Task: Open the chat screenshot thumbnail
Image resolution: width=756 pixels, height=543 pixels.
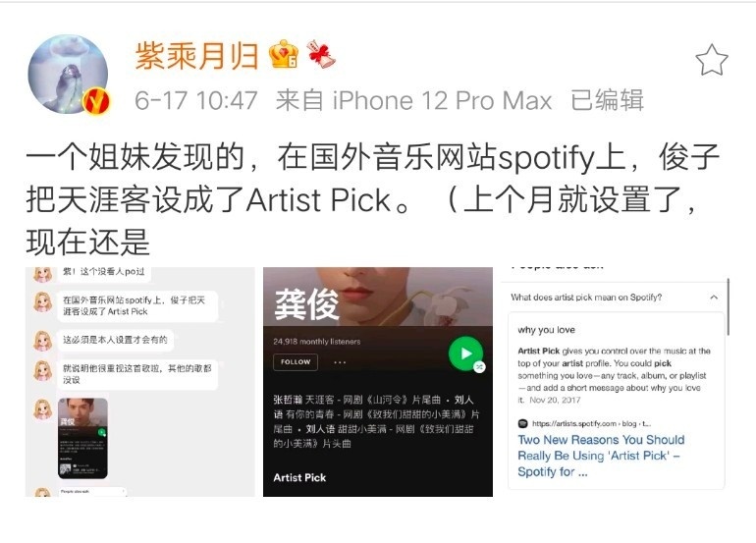Action: [x=139, y=381]
